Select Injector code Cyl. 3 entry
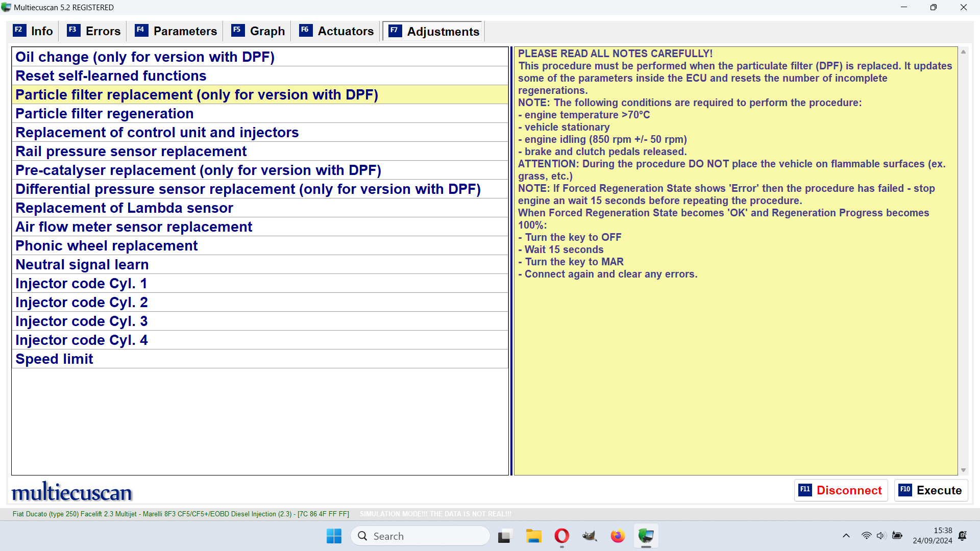The width and height of the screenshot is (980, 551). tap(82, 321)
